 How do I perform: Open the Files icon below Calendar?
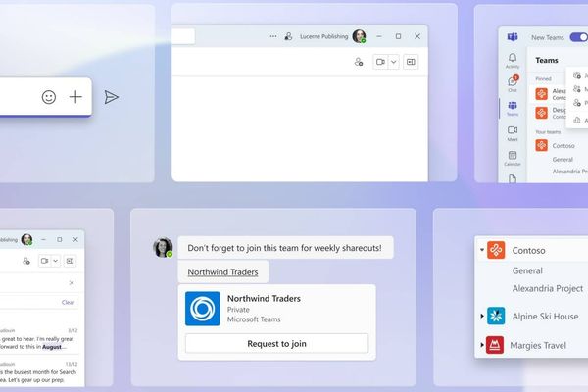(513, 178)
